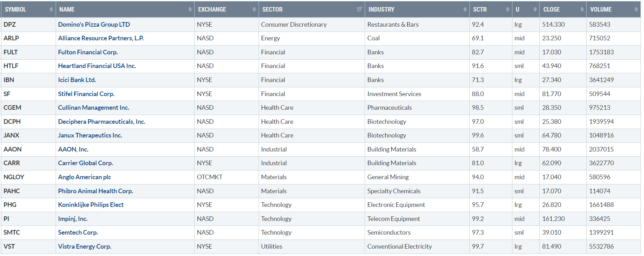Select the NGLOY symbol cell
The height and width of the screenshot is (256, 644).
coord(14,177)
